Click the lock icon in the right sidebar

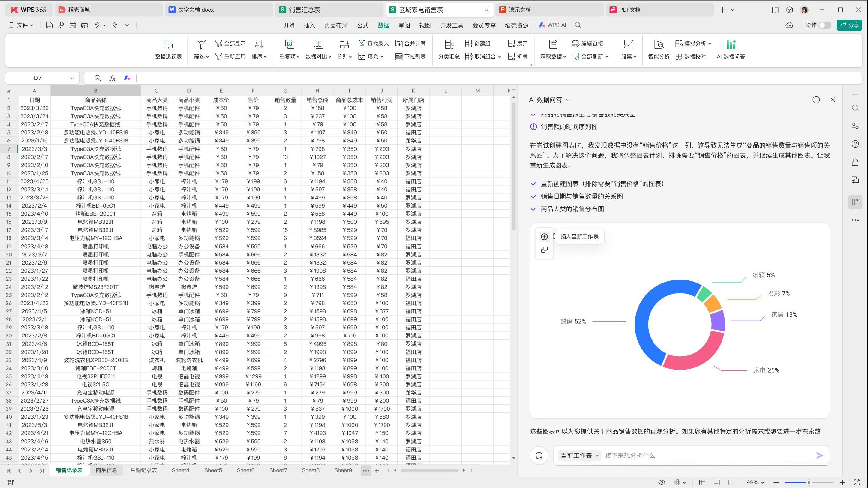[x=855, y=162]
